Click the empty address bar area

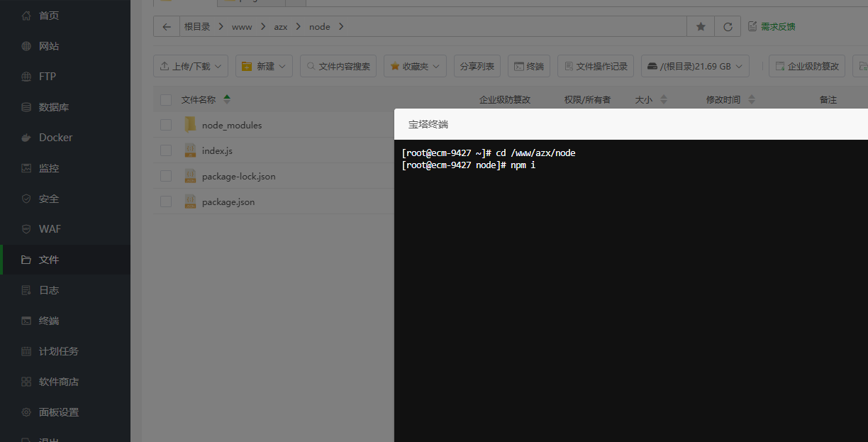coord(518,26)
